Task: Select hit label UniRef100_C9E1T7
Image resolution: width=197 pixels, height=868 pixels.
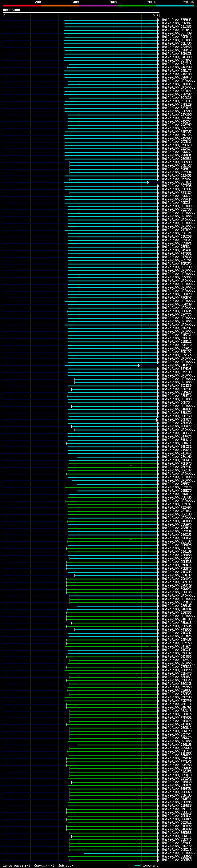Action: click(x=176, y=71)
